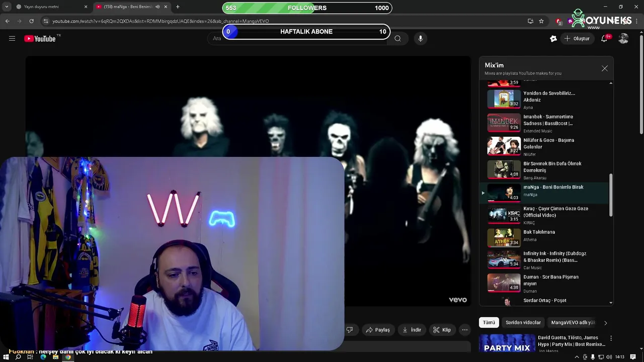Click the YouTube search magnifier button
Screen dimensions: 644x362
[397, 38]
